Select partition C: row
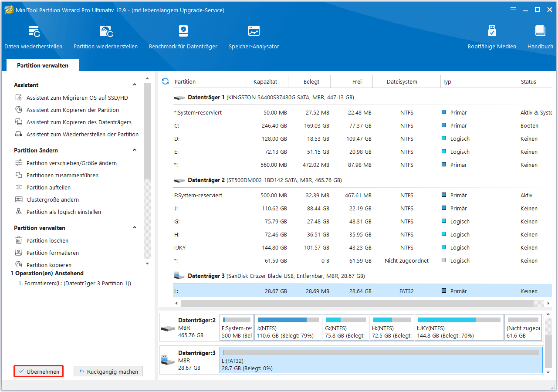Image resolution: width=558 pixels, height=392 pixels. coord(362,126)
